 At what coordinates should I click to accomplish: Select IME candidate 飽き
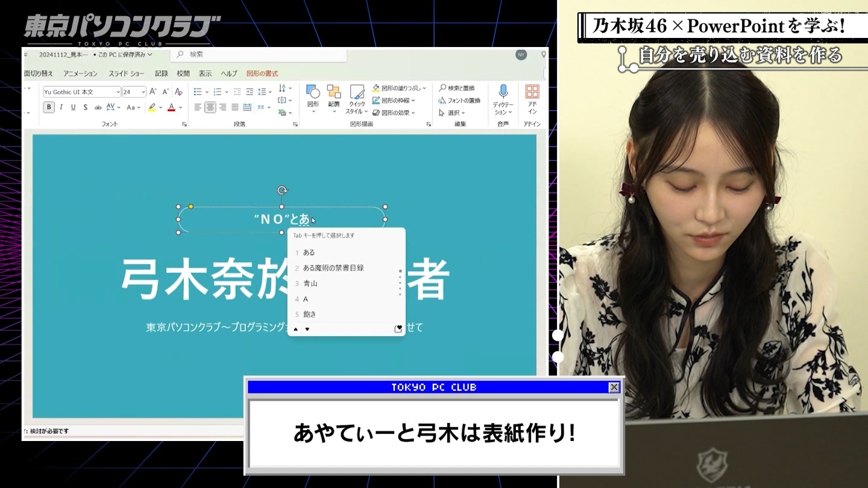coord(346,314)
